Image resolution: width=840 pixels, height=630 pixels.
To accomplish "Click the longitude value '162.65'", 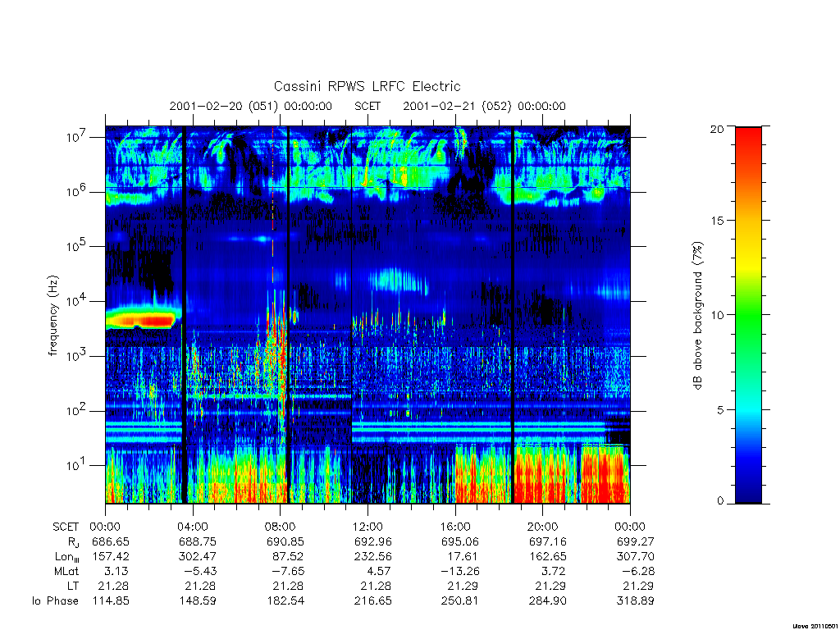I will point(547,557).
